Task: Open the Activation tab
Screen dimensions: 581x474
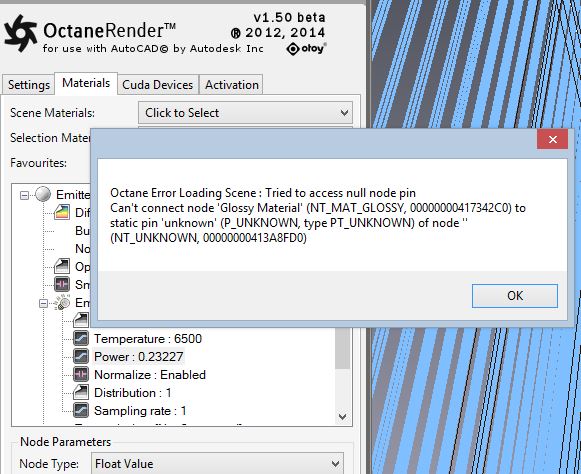Action: click(232, 85)
